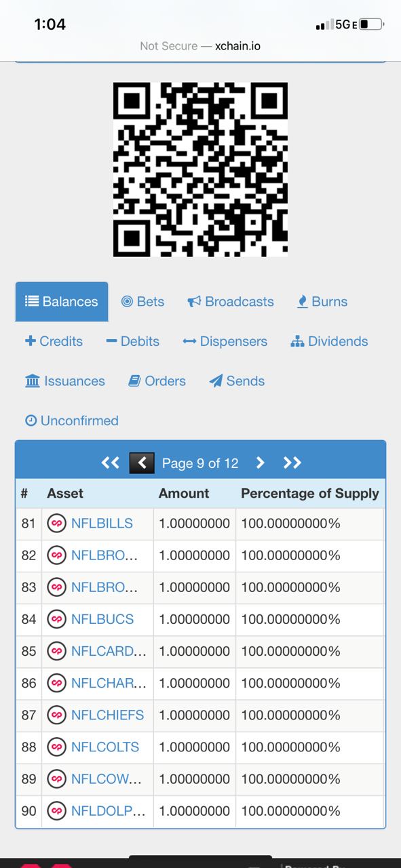The image size is (401, 868).
Task: Tap the battery status icon
Action: pos(371,25)
